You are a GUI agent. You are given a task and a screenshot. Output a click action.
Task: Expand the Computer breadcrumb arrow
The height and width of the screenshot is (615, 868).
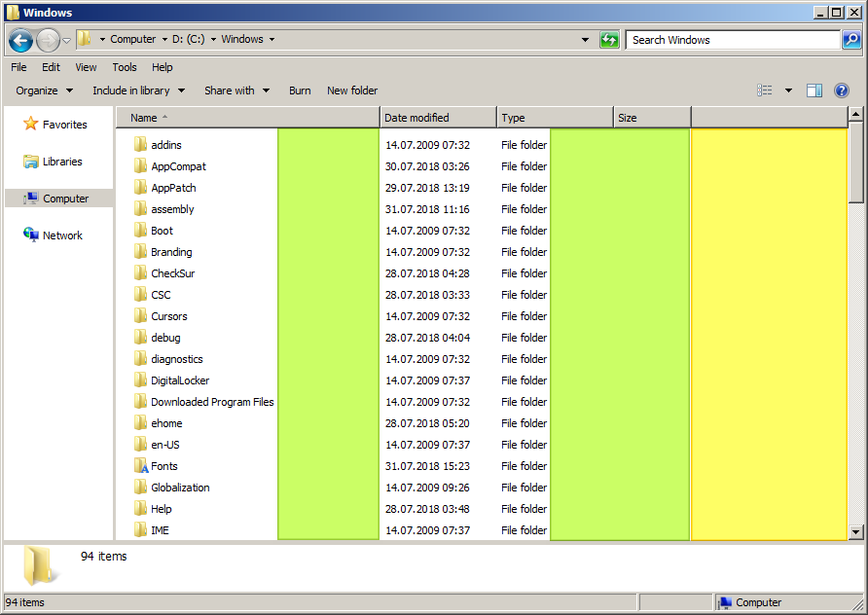point(164,39)
